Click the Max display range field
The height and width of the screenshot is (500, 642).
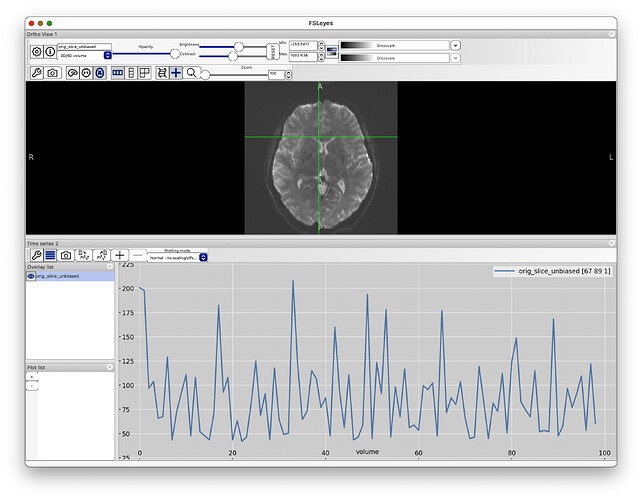coord(303,57)
